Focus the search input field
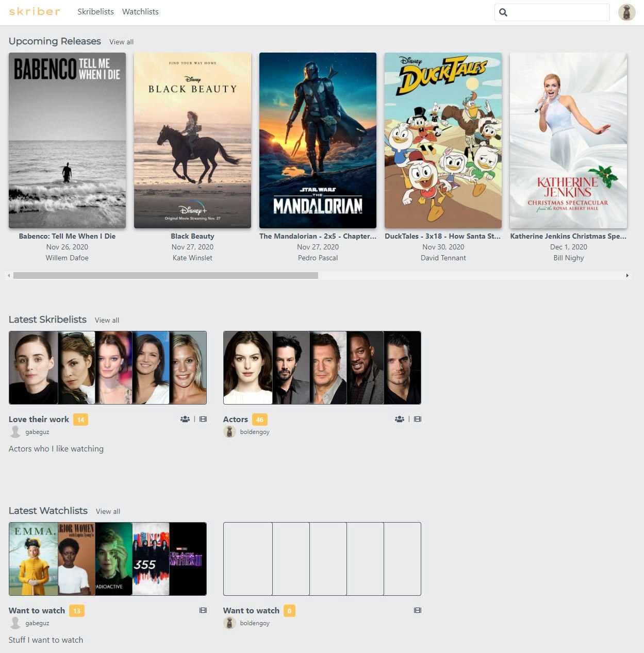 552,12
